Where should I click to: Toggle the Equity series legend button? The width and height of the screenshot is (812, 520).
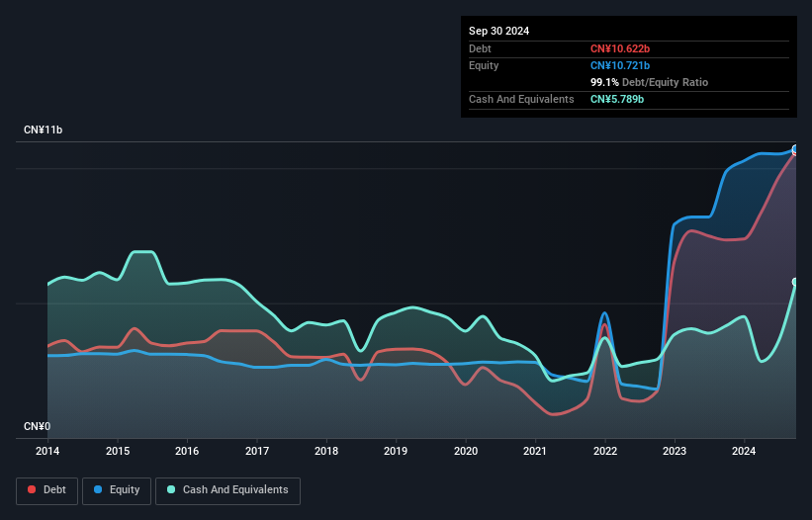point(117,490)
